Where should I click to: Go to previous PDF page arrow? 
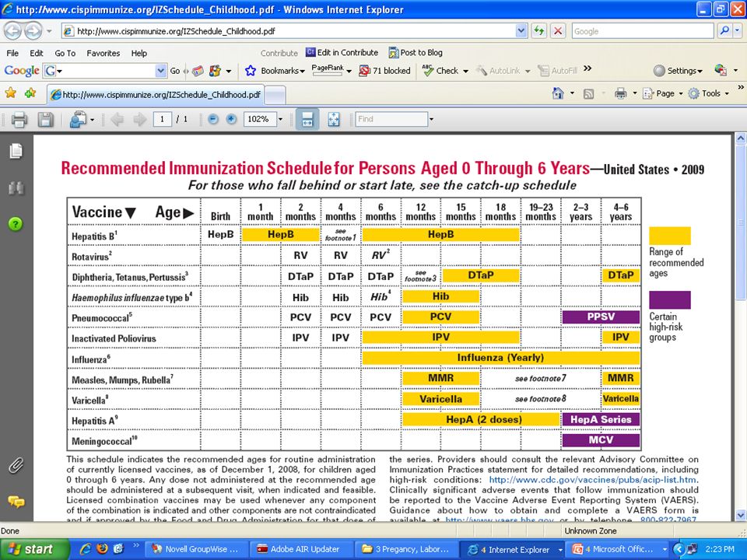coord(117,119)
